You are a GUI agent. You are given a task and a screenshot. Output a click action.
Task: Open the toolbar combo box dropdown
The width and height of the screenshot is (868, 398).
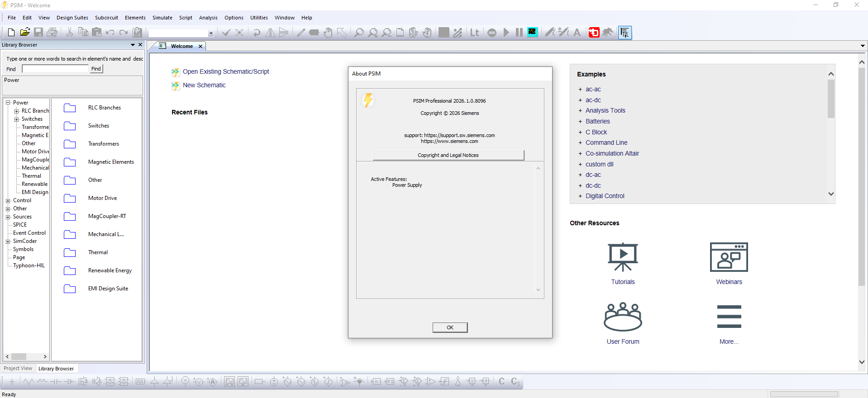pos(211,33)
